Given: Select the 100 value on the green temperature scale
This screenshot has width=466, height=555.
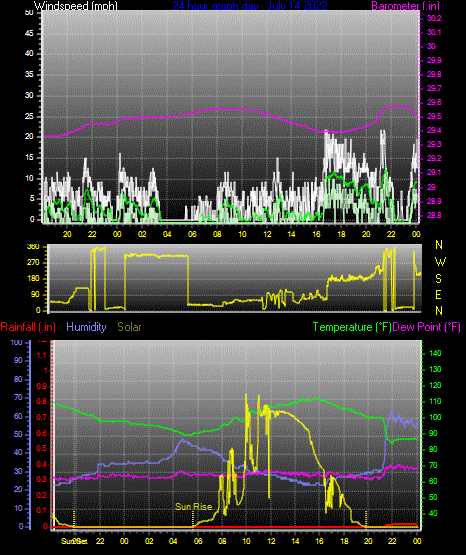Looking at the screenshot, I should [435, 417].
